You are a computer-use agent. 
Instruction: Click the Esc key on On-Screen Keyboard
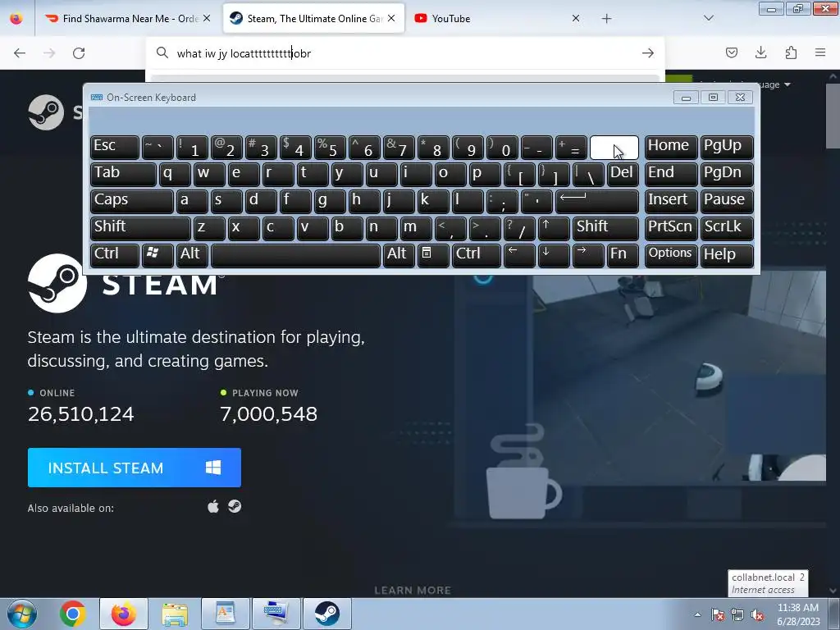tap(115, 148)
